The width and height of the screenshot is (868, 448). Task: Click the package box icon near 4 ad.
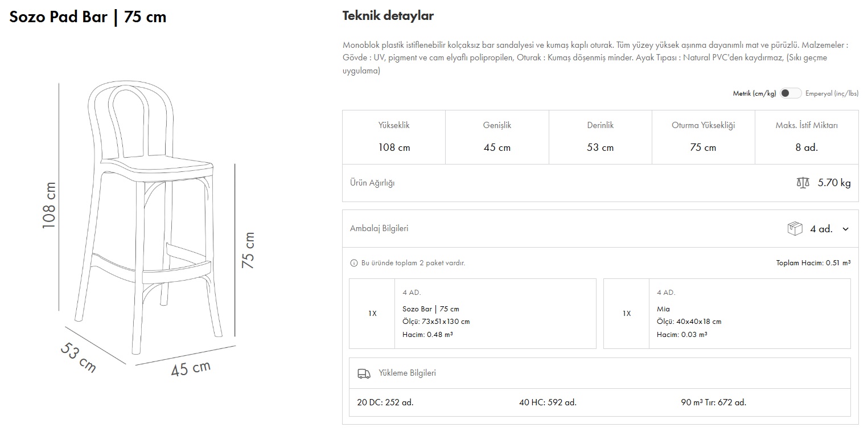[x=795, y=229]
